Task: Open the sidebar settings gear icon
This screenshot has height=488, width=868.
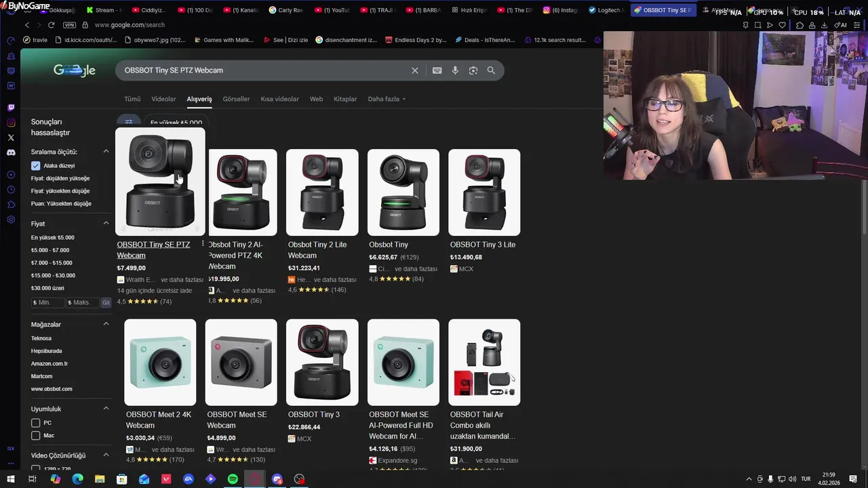Action: tap(11, 220)
